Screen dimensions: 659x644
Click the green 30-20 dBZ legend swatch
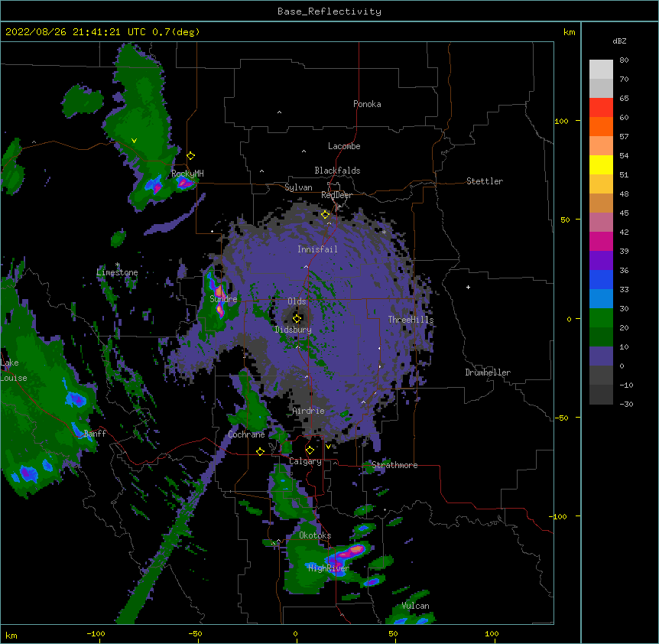click(x=601, y=318)
